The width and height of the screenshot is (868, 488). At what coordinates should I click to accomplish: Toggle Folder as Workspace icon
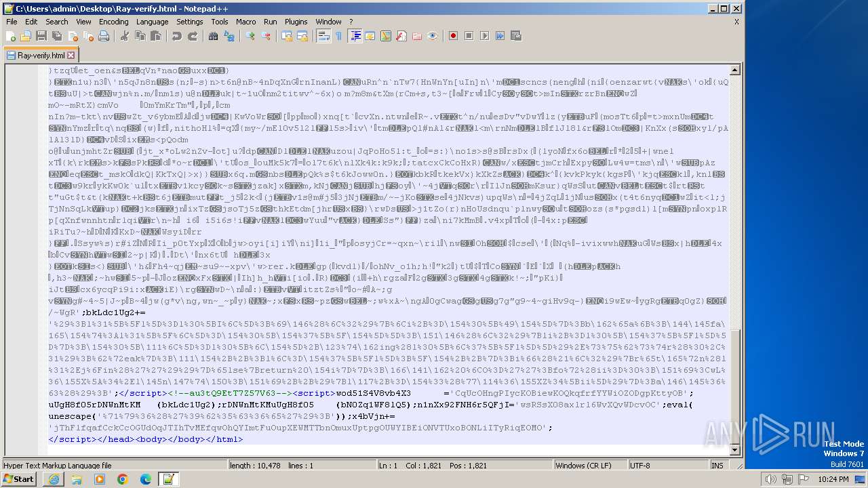[x=417, y=36]
